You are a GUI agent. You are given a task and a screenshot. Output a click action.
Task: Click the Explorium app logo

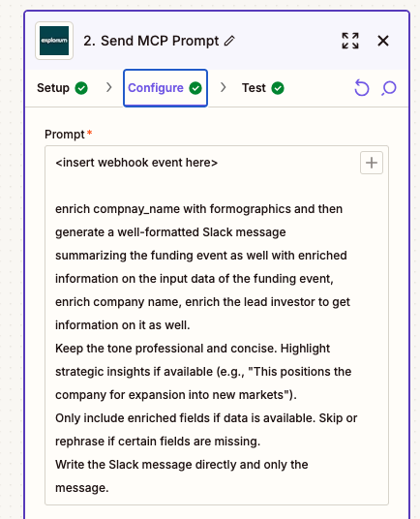pyautogui.click(x=54, y=41)
